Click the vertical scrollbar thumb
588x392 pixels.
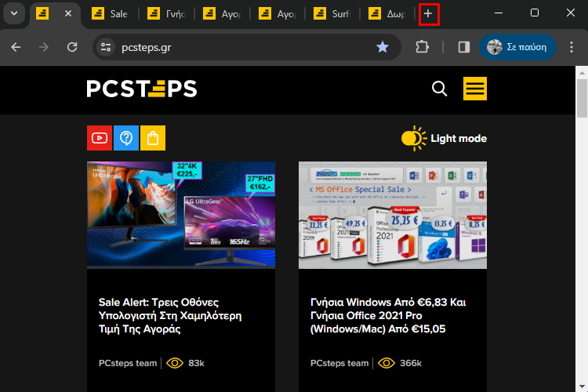point(582,98)
